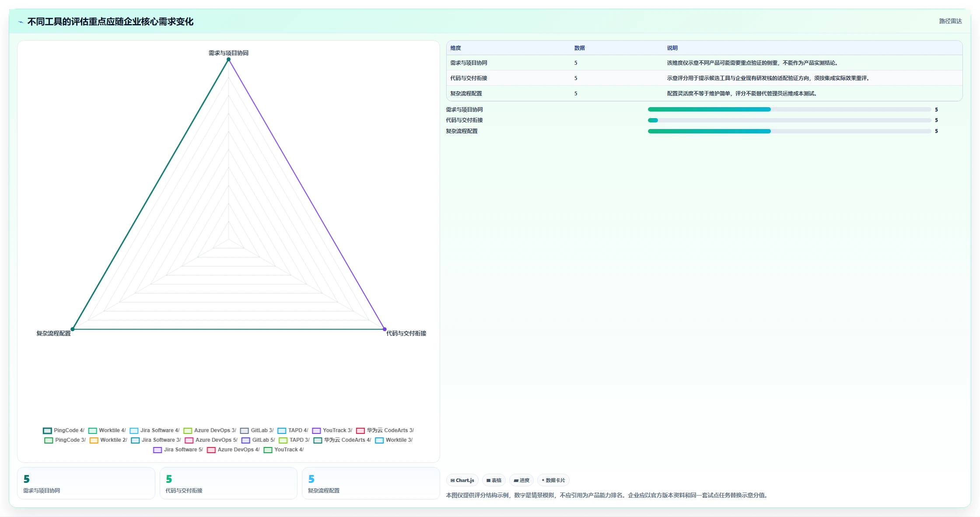
Task: Toggle the Azure DevOps 5/ legend entry
Action: (x=211, y=440)
